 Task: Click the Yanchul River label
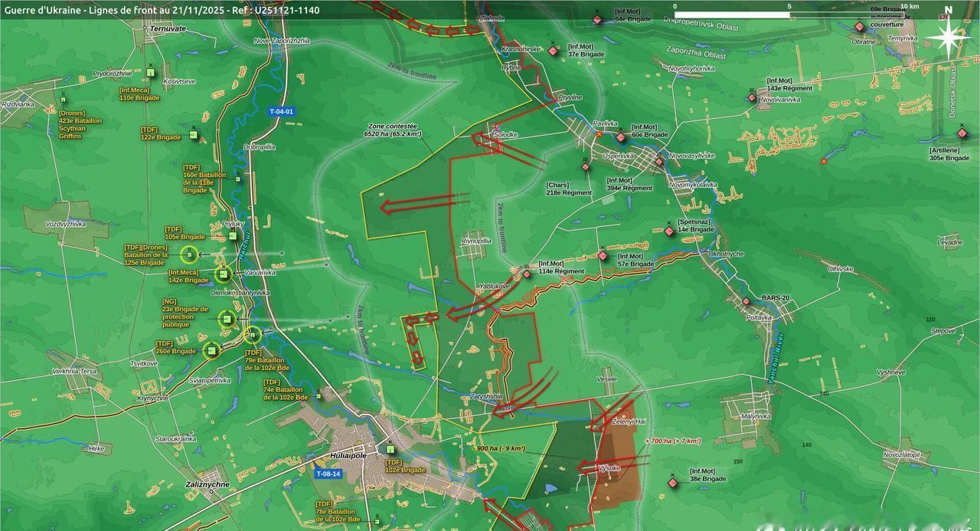[x=776, y=357]
